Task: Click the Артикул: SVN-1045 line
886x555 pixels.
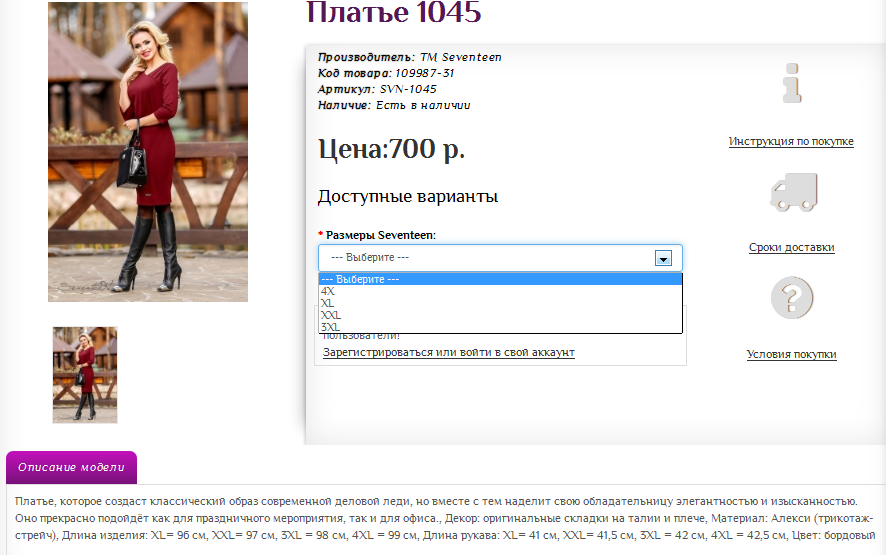Action: click(377, 89)
